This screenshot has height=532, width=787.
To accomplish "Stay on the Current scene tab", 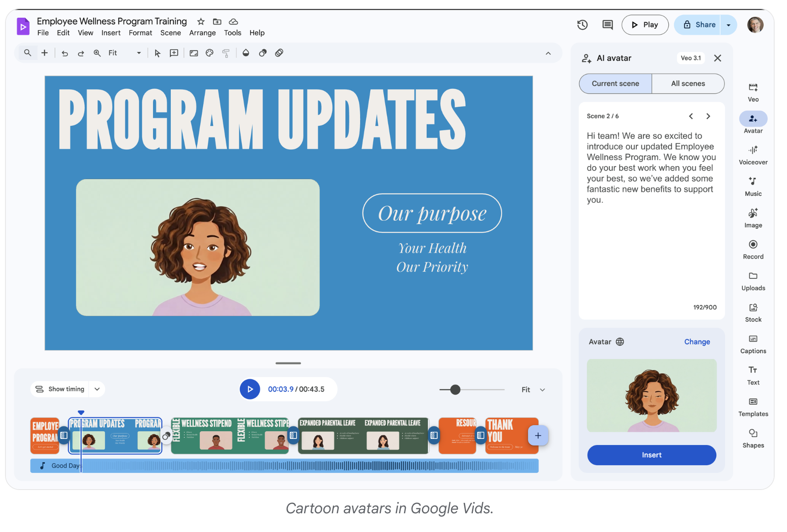I will point(615,83).
